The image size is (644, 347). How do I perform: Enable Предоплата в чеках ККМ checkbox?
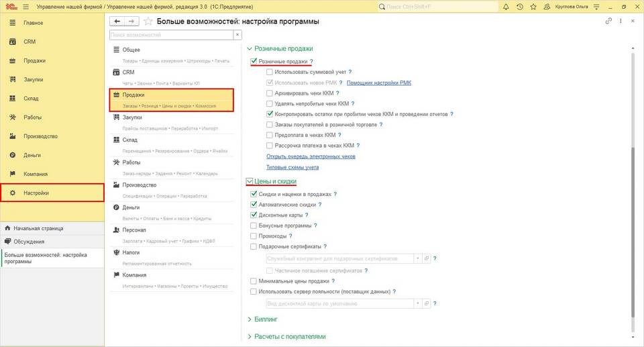pyautogui.click(x=270, y=135)
